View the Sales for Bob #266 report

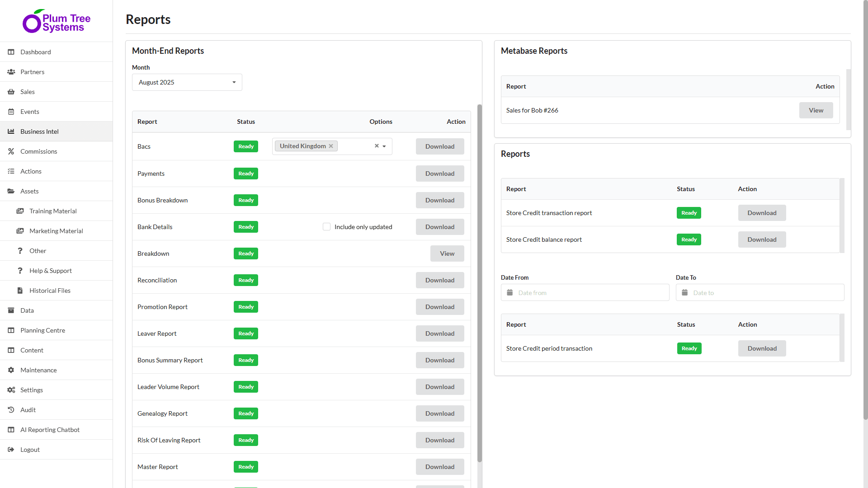pos(816,110)
